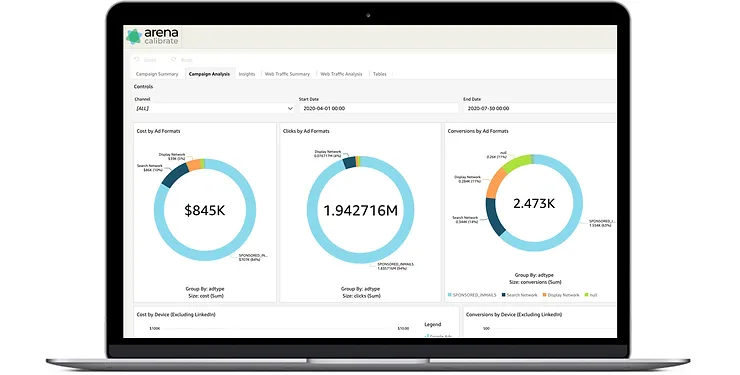The height and width of the screenshot is (375, 740).
Task: Select the Campaign Analysis tab
Action: [x=209, y=74]
